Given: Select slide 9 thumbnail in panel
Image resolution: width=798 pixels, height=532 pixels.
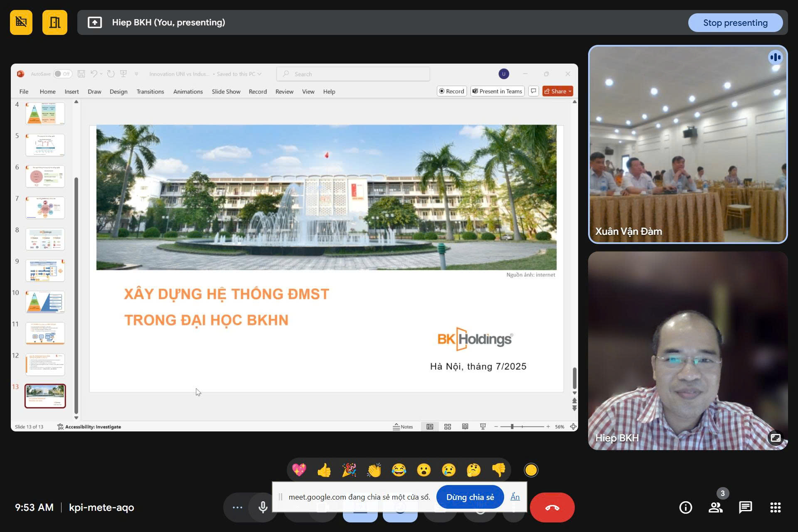Looking at the screenshot, I should click(45, 270).
